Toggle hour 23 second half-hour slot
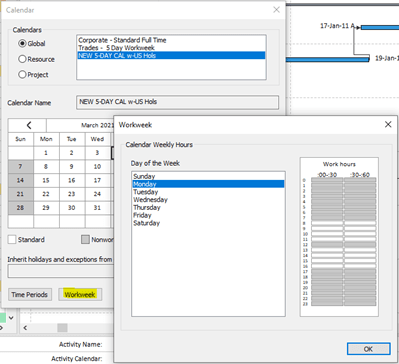The image size is (399, 364). pyautogui.click(x=360, y=304)
